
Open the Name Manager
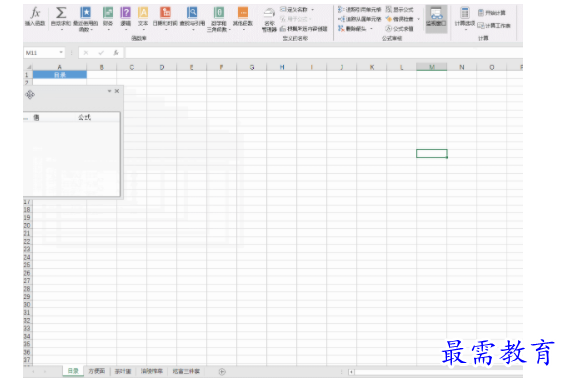tap(269, 19)
